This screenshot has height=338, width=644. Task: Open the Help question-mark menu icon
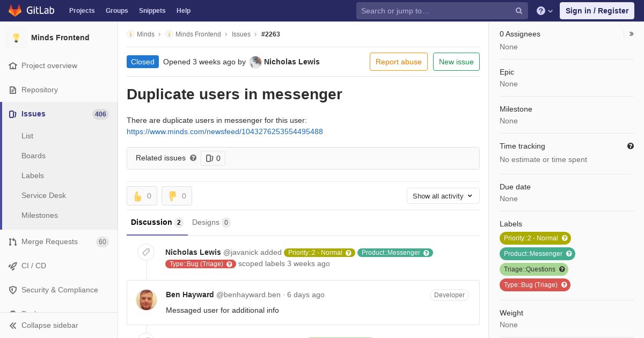[541, 11]
